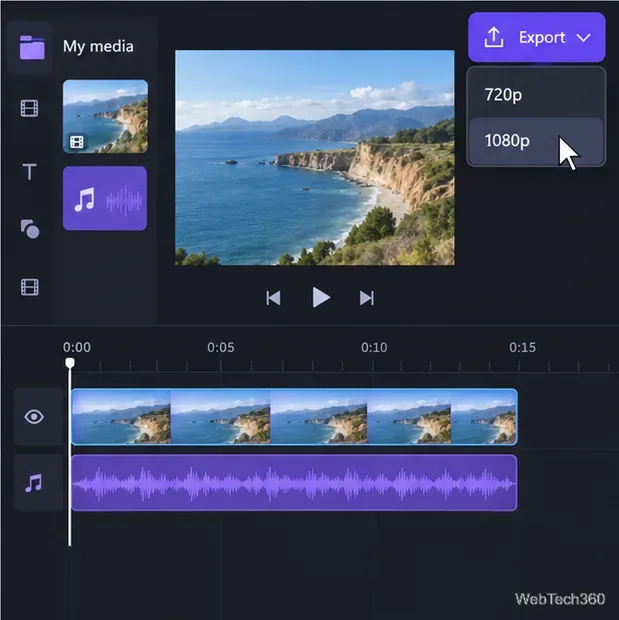Expand the Export dropdown chevron

tap(584, 38)
